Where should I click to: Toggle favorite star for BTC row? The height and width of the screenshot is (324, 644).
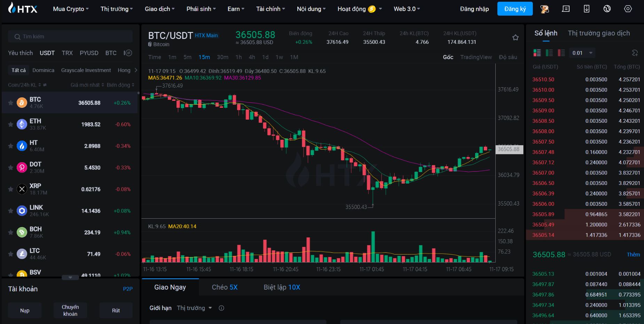coord(11,103)
